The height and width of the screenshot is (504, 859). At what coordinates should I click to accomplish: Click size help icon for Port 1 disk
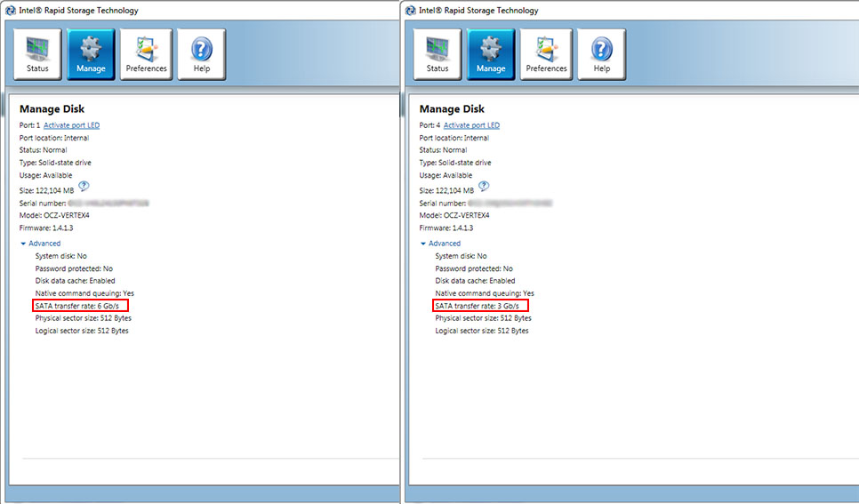(x=84, y=187)
